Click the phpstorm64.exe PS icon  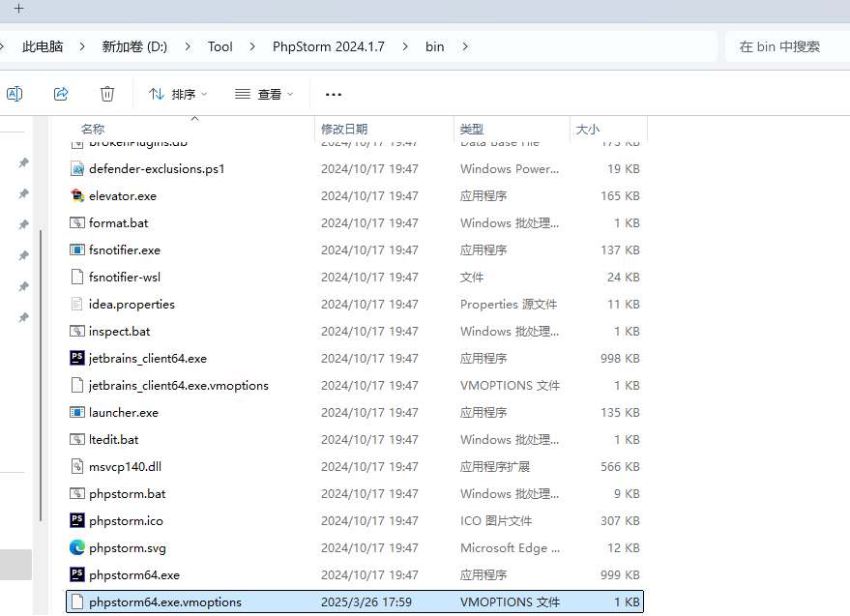[x=77, y=574]
